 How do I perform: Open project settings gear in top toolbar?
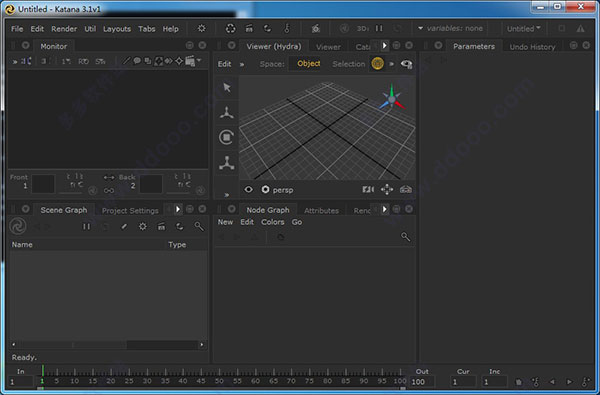pos(201,28)
